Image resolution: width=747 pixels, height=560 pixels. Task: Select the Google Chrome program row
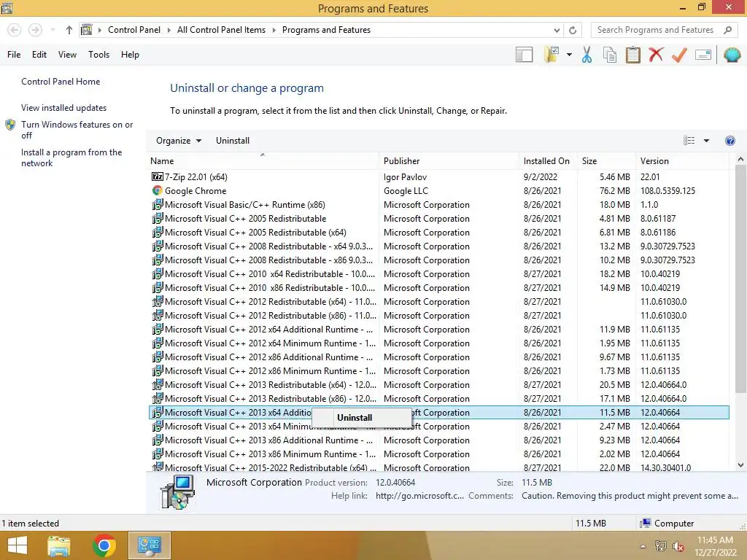tap(438, 191)
